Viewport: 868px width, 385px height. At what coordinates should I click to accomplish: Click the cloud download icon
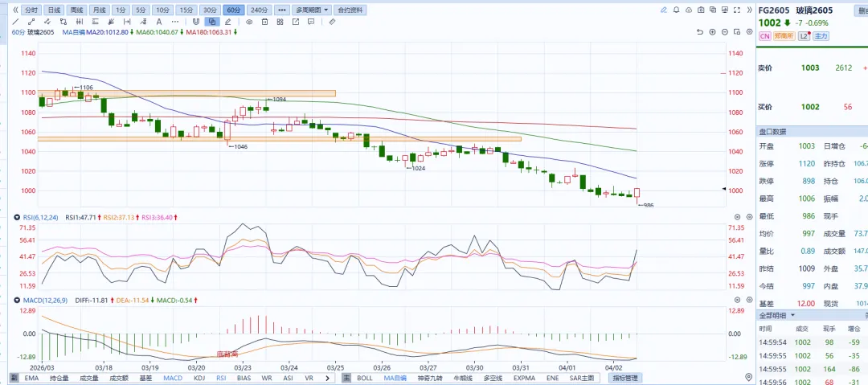(x=689, y=10)
